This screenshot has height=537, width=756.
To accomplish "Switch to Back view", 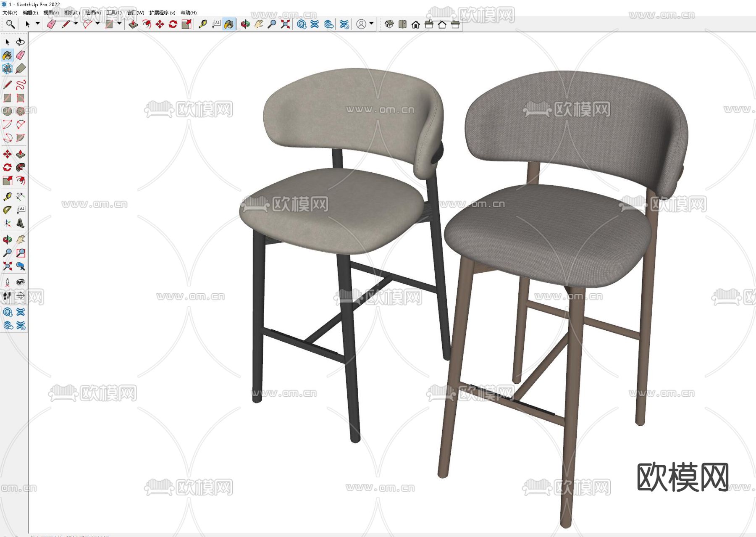I will pyautogui.click(x=442, y=24).
